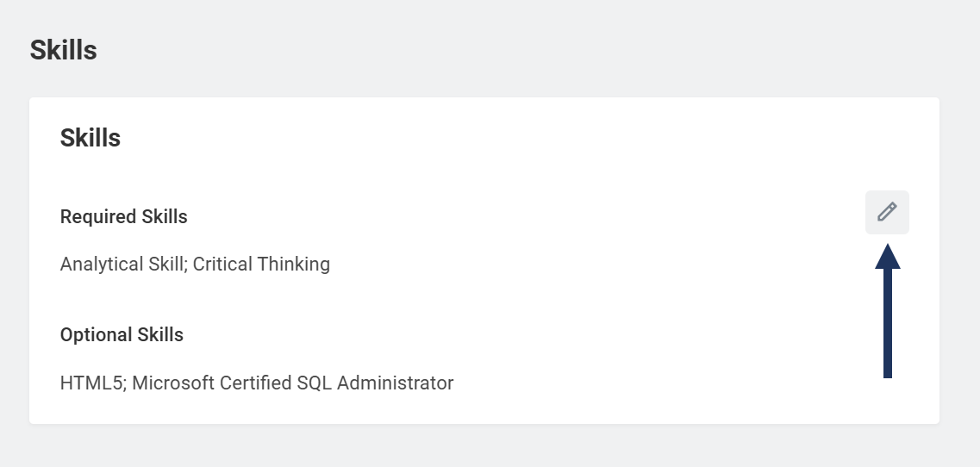
Task: Select the Critical Thinking entry
Action: coord(261,264)
